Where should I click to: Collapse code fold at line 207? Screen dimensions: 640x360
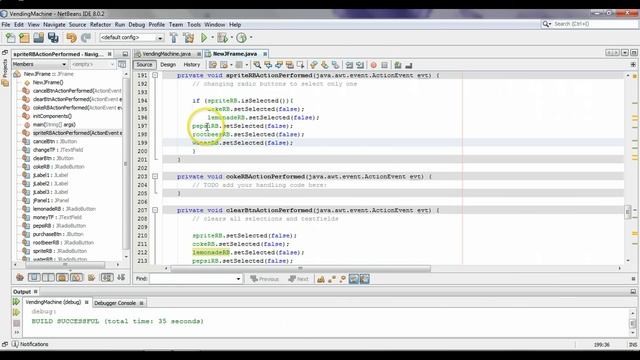point(155,210)
